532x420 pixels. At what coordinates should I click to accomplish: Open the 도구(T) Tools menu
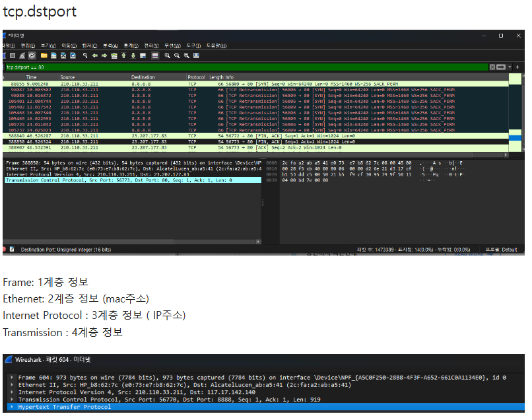pos(193,46)
